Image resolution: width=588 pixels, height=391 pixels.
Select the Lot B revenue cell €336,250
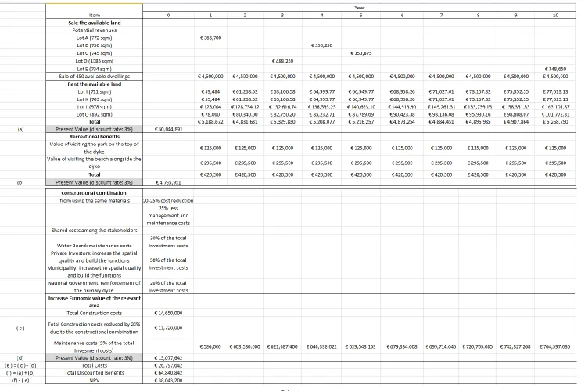[x=321, y=45]
